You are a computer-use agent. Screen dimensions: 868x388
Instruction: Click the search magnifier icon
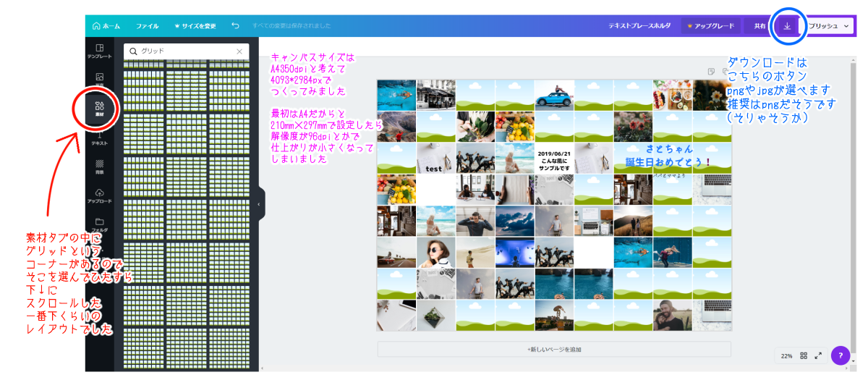[x=133, y=51]
